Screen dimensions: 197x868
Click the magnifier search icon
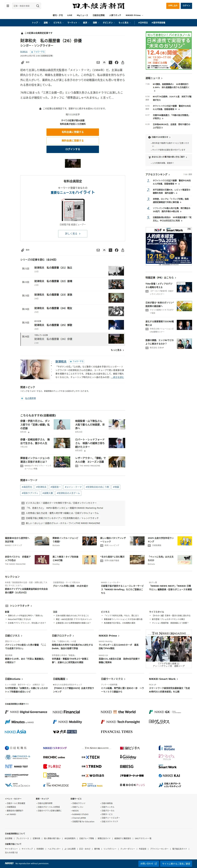[x=38, y=6]
